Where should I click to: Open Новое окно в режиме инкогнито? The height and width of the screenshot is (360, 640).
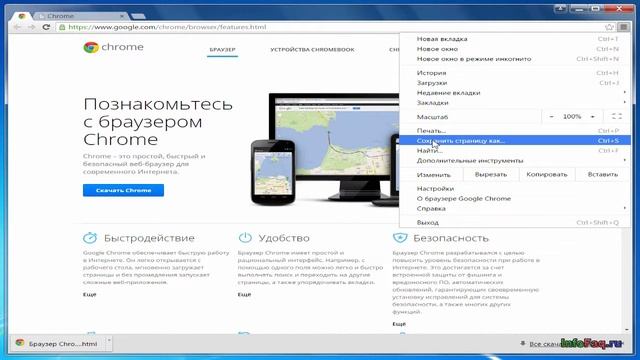tap(516, 59)
